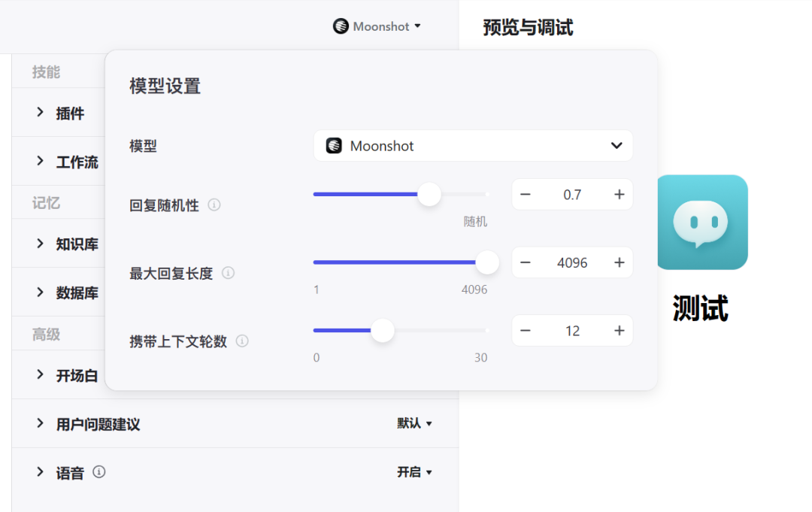The width and height of the screenshot is (812, 512).
Task: Click the 测试 bot avatar icon
Action: pos(702,222)
